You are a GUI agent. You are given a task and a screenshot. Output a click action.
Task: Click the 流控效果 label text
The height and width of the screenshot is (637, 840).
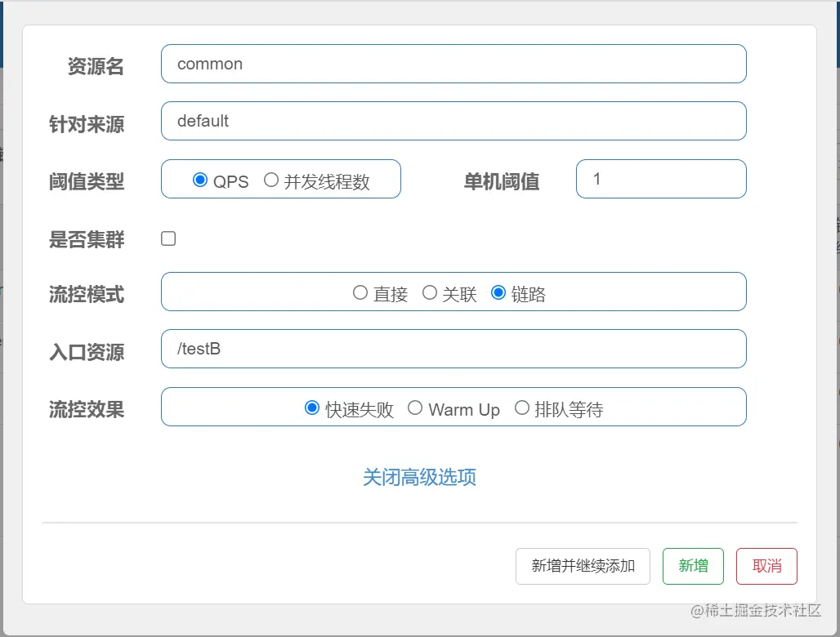87,409
